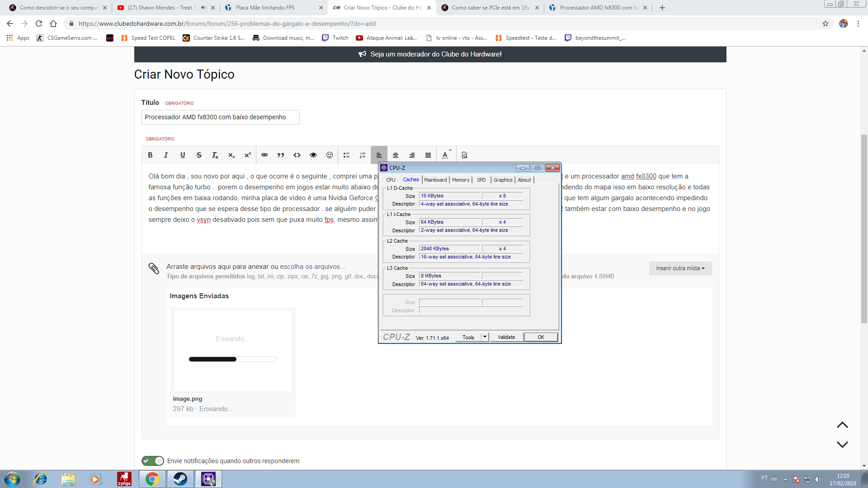
Task: Click the OK button in CPU-Z
Action: pos(541,337)
